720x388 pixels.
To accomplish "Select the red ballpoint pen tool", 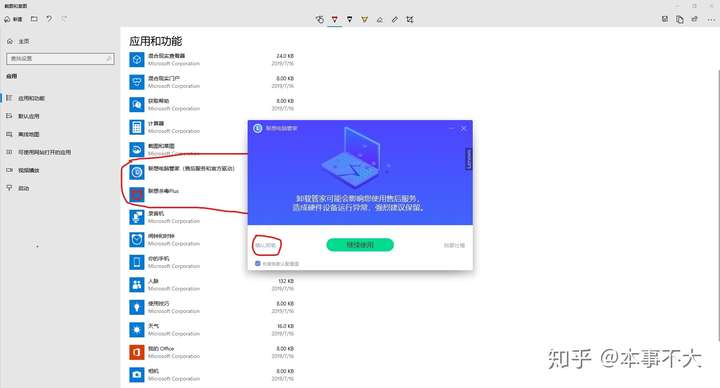I will tap(335, 19).
